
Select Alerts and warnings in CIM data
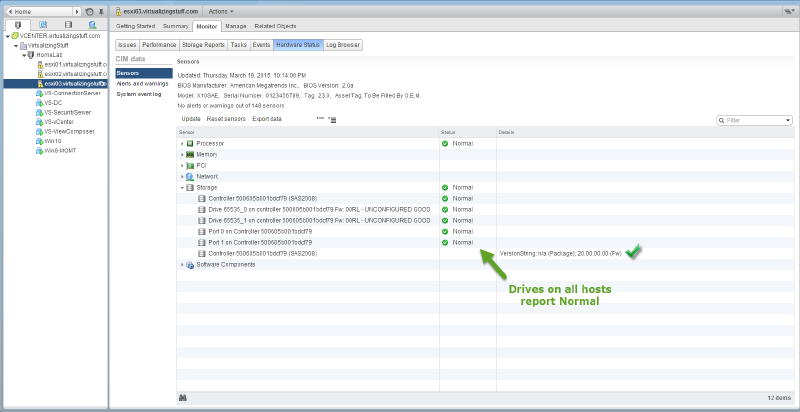coord(142,84)
